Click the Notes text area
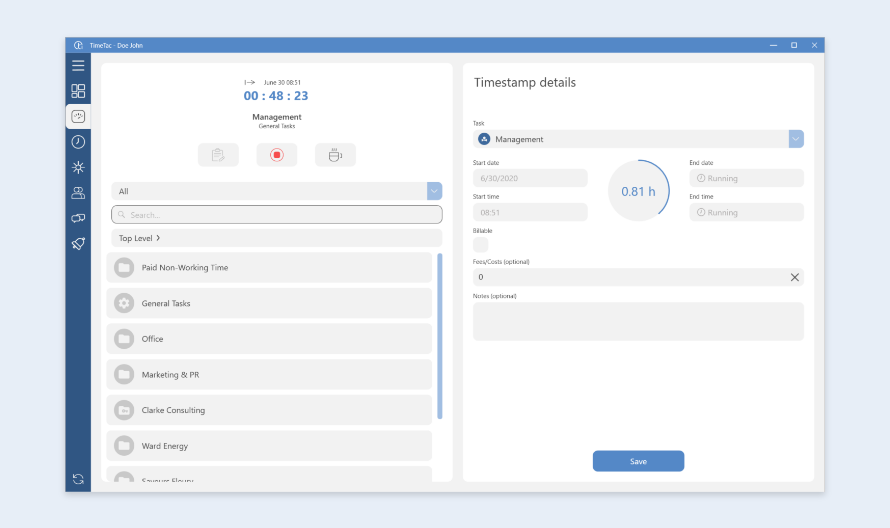The height and width of the screenshot is (528, 890). pyautogui.click(x=638, y=321)
